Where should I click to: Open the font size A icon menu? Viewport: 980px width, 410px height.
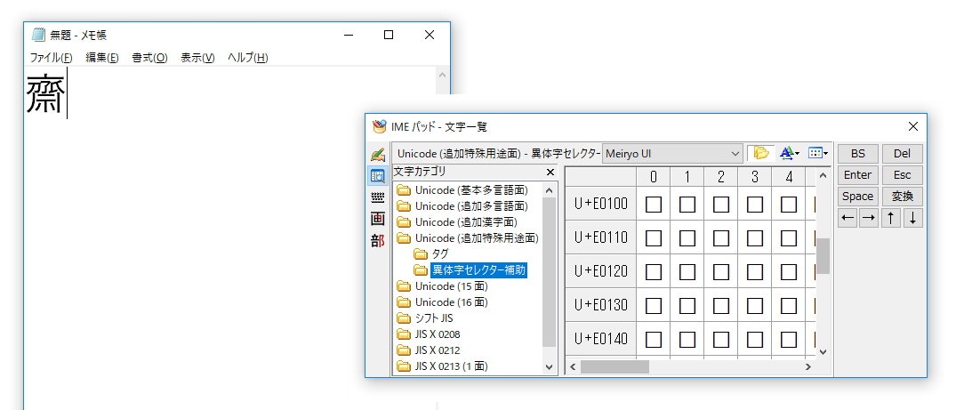click(790, 153)
